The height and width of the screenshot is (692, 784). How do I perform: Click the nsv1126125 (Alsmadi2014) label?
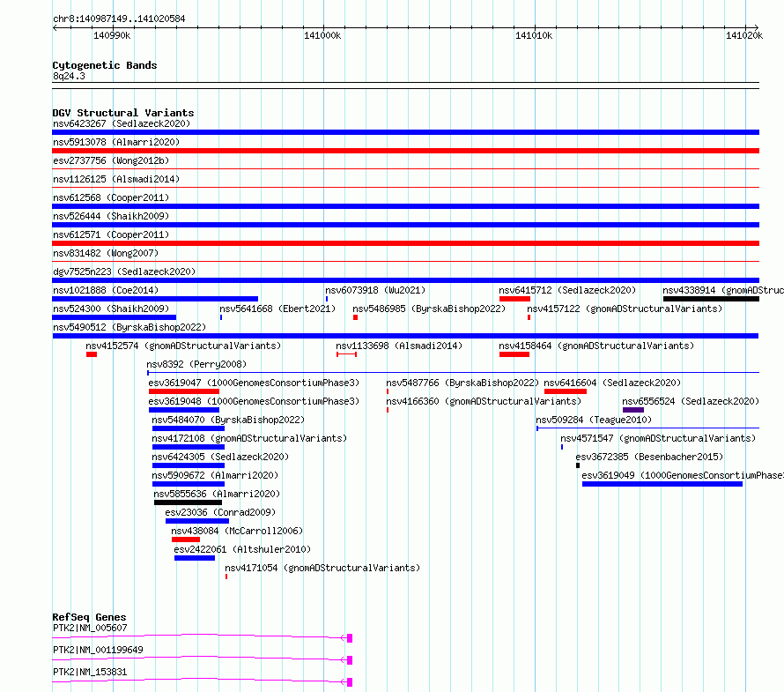[116, 179]
